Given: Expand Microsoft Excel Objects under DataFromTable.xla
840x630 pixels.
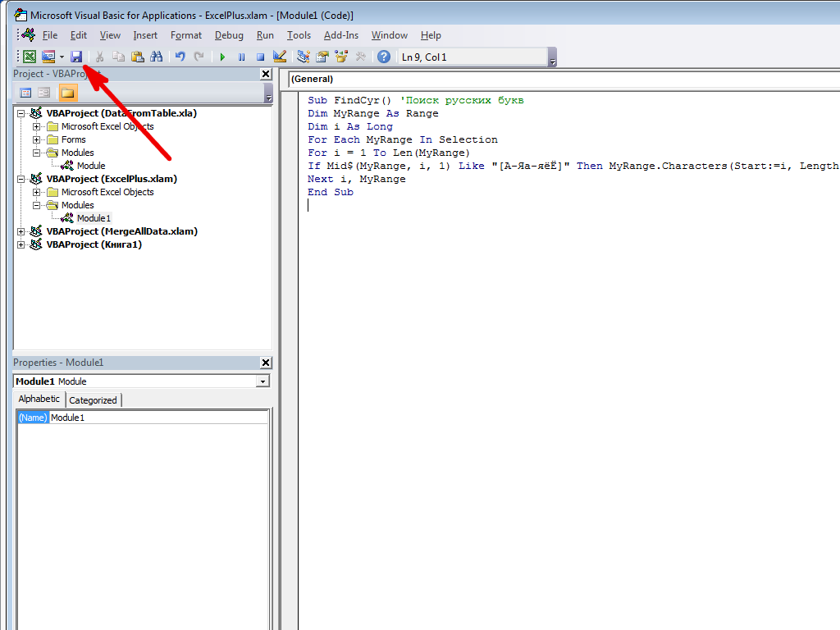Looking at the screenshot, I should [36, 127].
